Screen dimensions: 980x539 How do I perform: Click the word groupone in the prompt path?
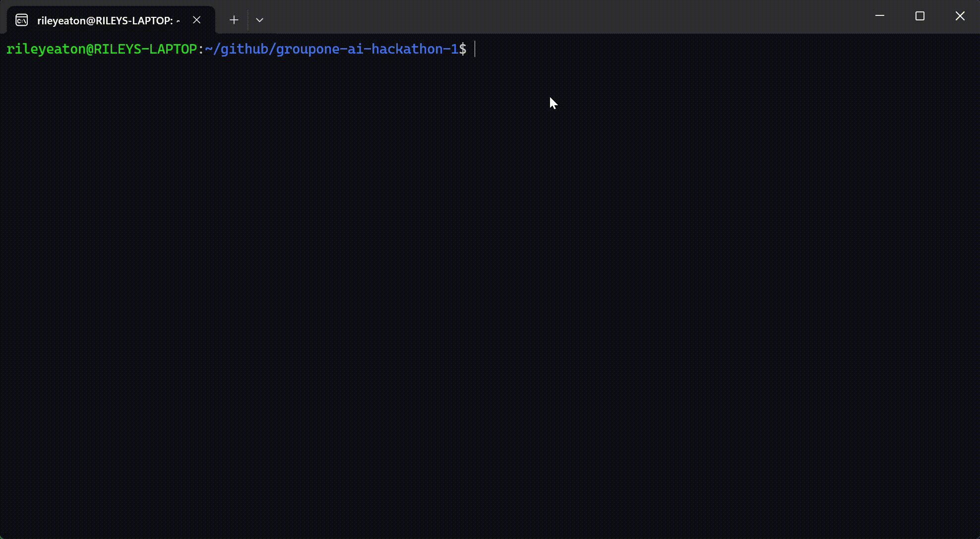point(307,49)
